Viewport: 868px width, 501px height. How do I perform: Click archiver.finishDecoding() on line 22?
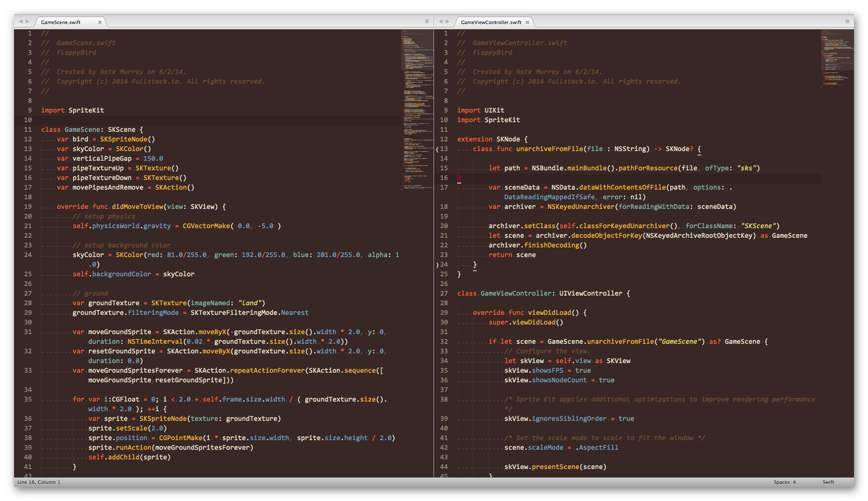pyautogui.click(x=538, y=245)
